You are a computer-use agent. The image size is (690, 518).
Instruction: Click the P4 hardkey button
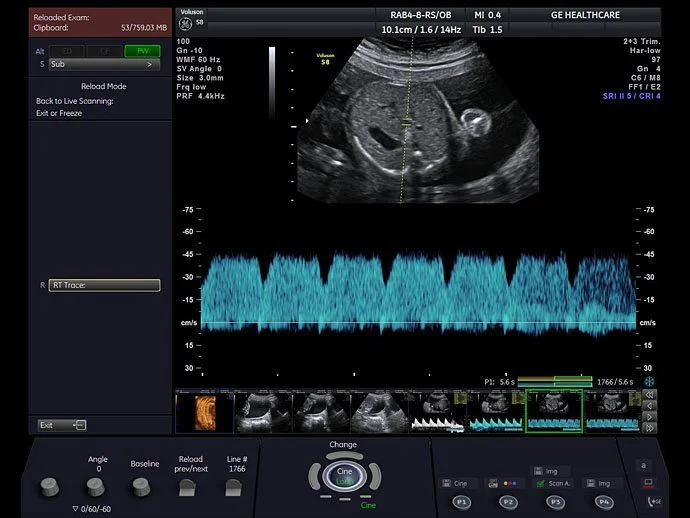[604, 502]
